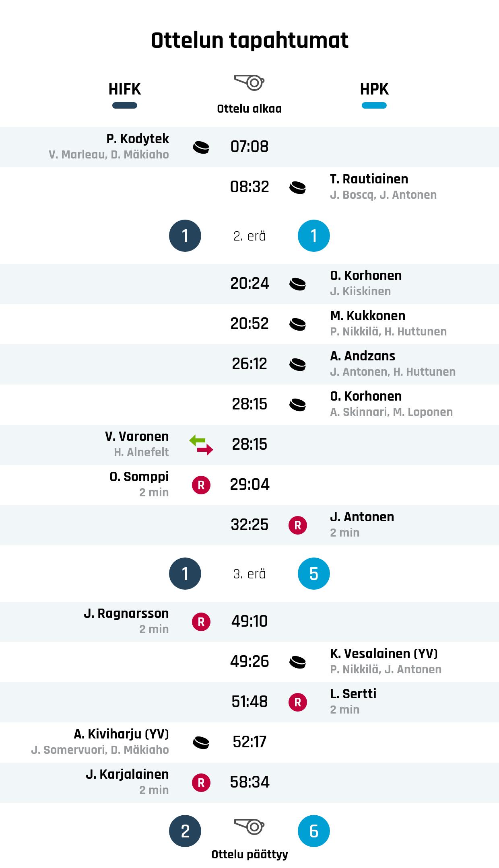Open player P. Kodytek
Image resolution: width=499 pixels, height=868 pixels.
[x=138, y=139]
